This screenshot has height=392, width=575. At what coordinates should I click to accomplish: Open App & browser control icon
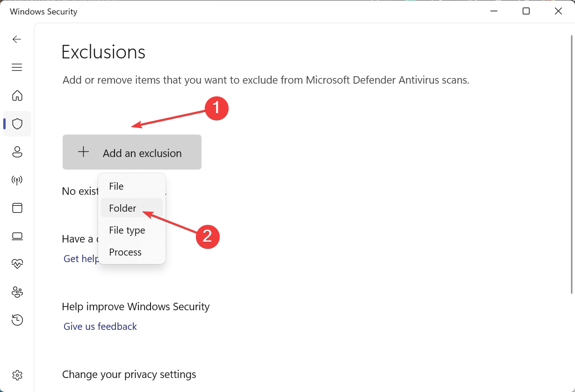pyautogui.click(x=17, y=208)
